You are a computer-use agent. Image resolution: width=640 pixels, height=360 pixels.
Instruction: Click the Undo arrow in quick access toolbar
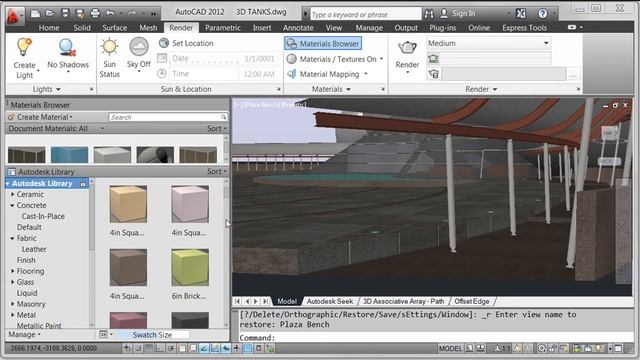point(110,13)
